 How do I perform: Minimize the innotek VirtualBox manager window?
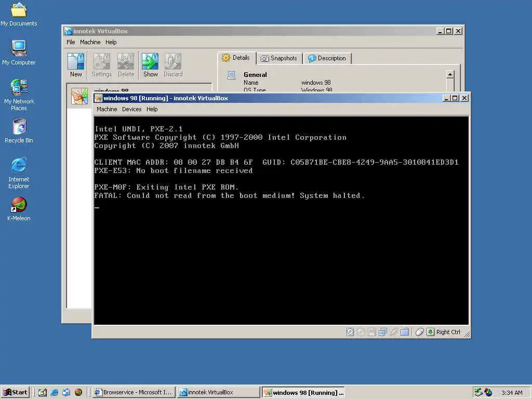[x=440, y=31]
